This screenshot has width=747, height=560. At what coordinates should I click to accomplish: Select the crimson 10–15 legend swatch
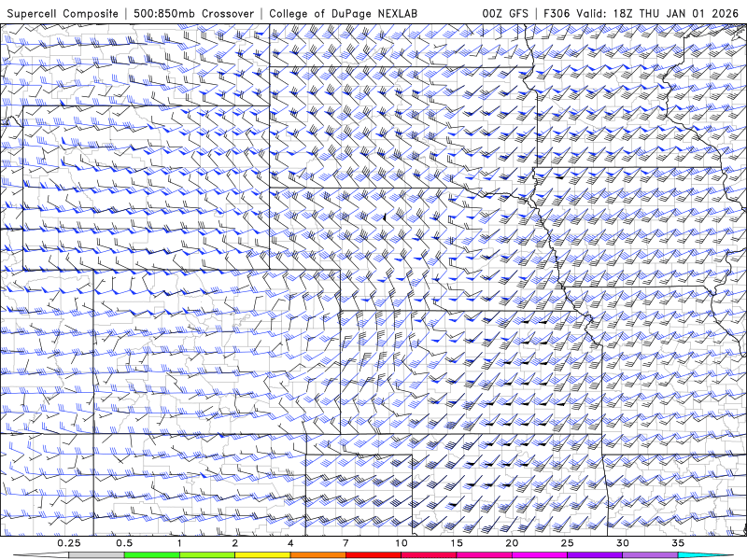(429, 555)
